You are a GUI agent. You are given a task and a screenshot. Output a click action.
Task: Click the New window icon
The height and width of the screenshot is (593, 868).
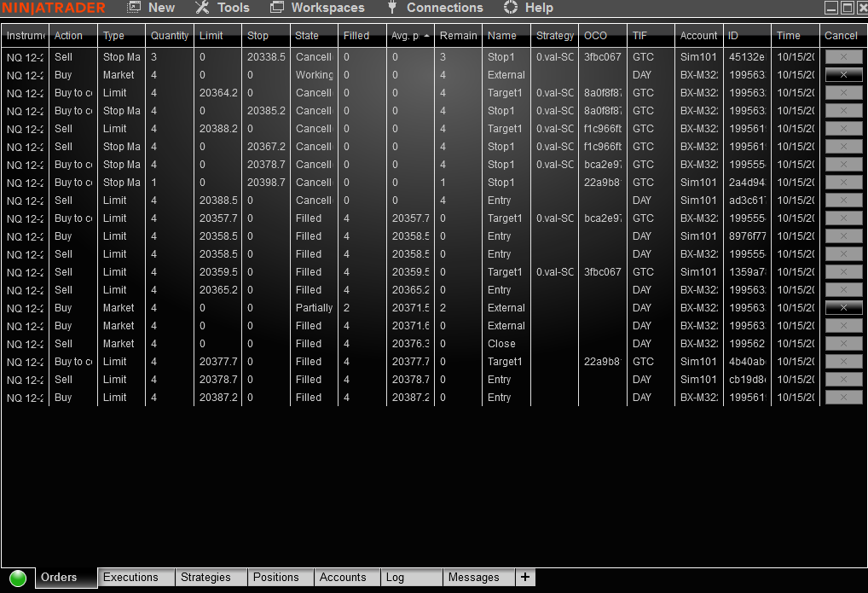[134, 8]
